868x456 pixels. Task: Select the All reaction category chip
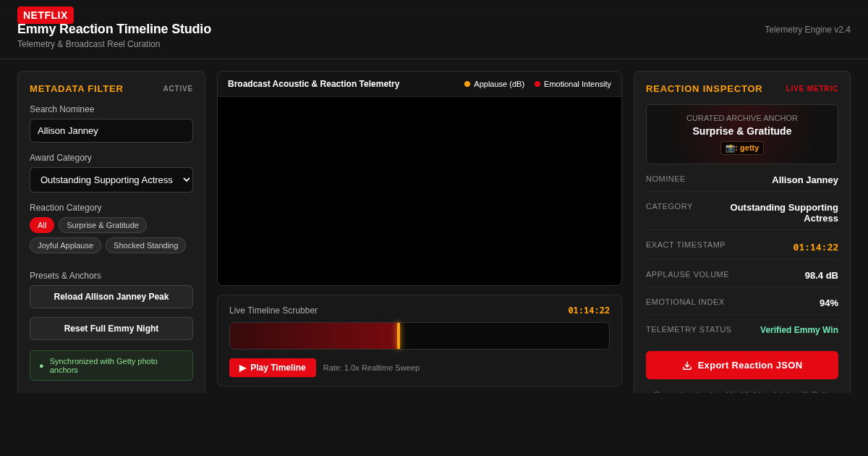coord(42,225)
